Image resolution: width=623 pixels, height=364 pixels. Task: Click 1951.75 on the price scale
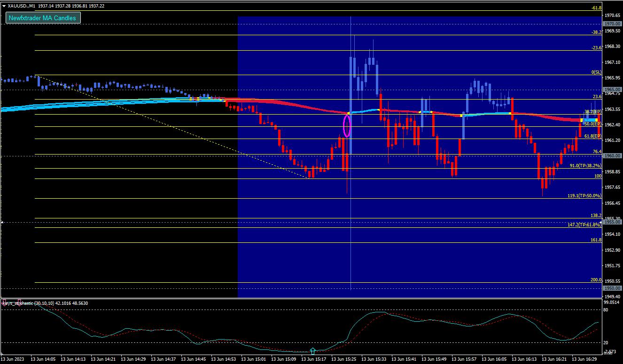(x=612, y=266)
